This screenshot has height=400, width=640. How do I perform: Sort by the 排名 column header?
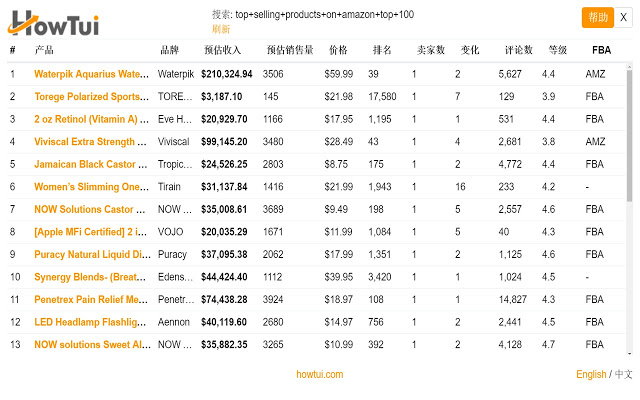click(x=382, y=50)
